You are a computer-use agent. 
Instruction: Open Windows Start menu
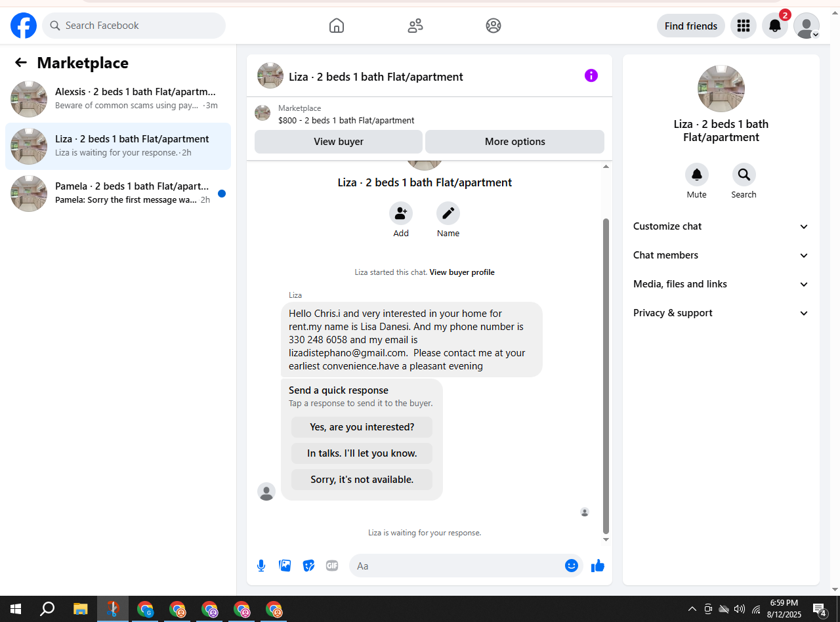click(x=16, y=609)
